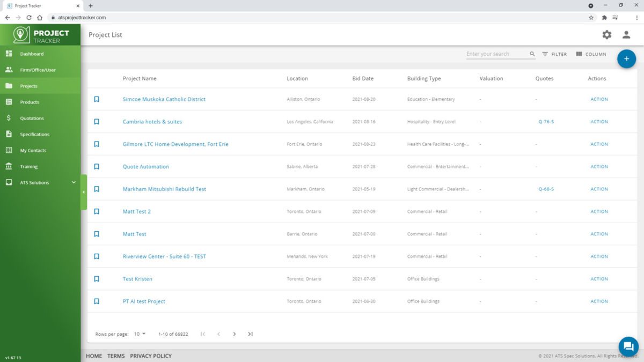Viewport: 644px width, 362px height.
Task: Open the Filter options
Action: tap(554, 54)
